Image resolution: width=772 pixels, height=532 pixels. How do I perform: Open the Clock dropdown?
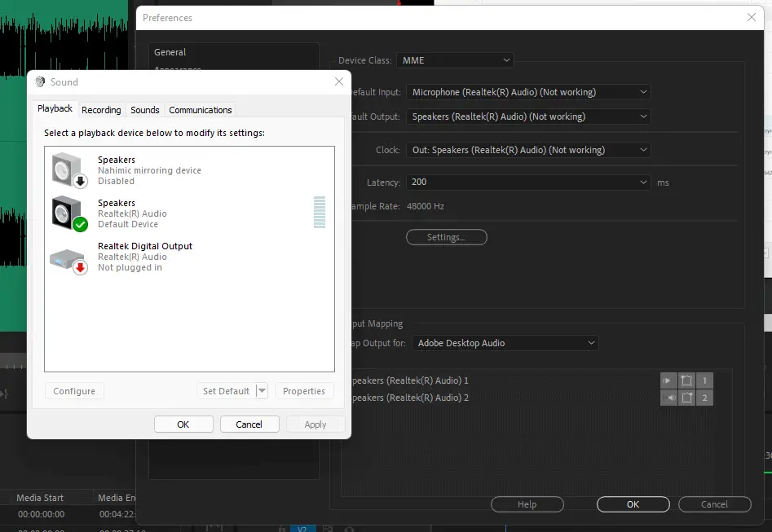pyautogui.click(x=528, y=150)
